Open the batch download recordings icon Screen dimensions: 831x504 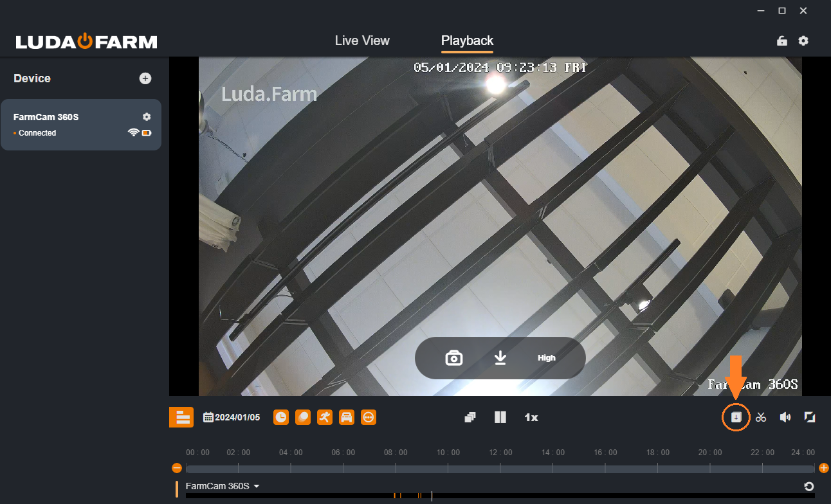tap(736, 417)
